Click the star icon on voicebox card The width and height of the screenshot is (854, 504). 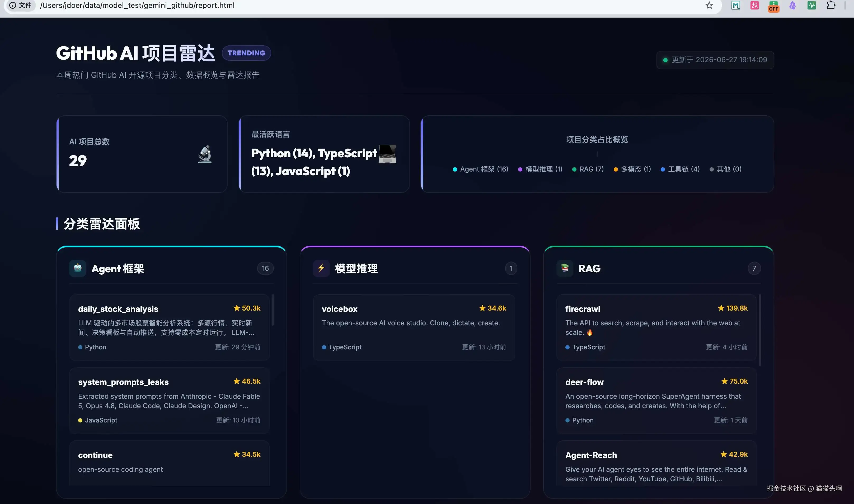click(482, 308)
